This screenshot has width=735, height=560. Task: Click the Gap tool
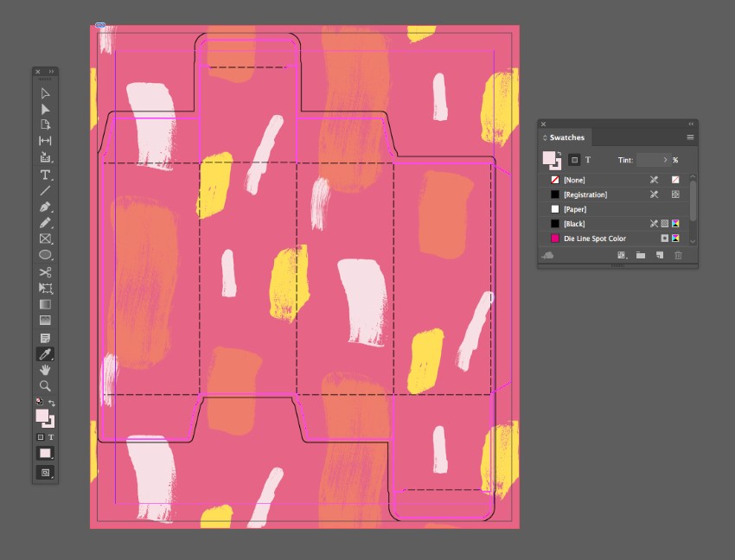(x=45, y=142)
